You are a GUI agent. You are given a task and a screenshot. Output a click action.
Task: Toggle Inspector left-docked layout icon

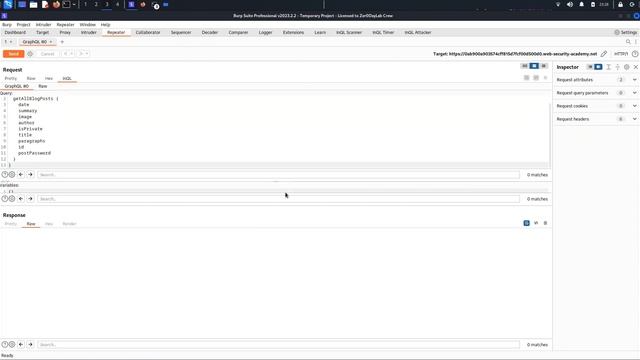point(590,67)
